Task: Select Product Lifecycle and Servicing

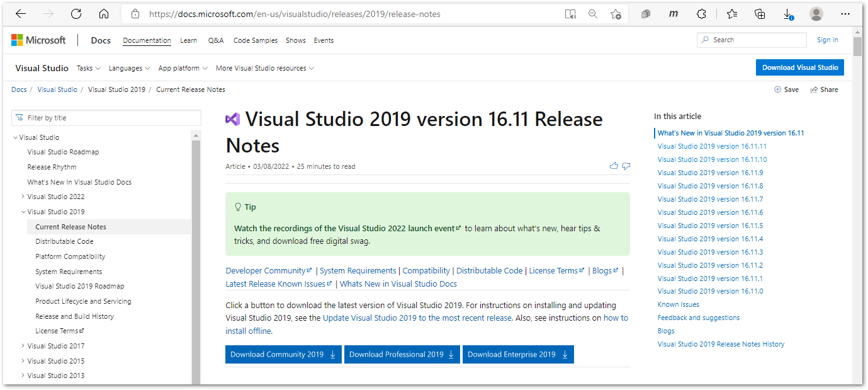Action: [x=83, y=301]
